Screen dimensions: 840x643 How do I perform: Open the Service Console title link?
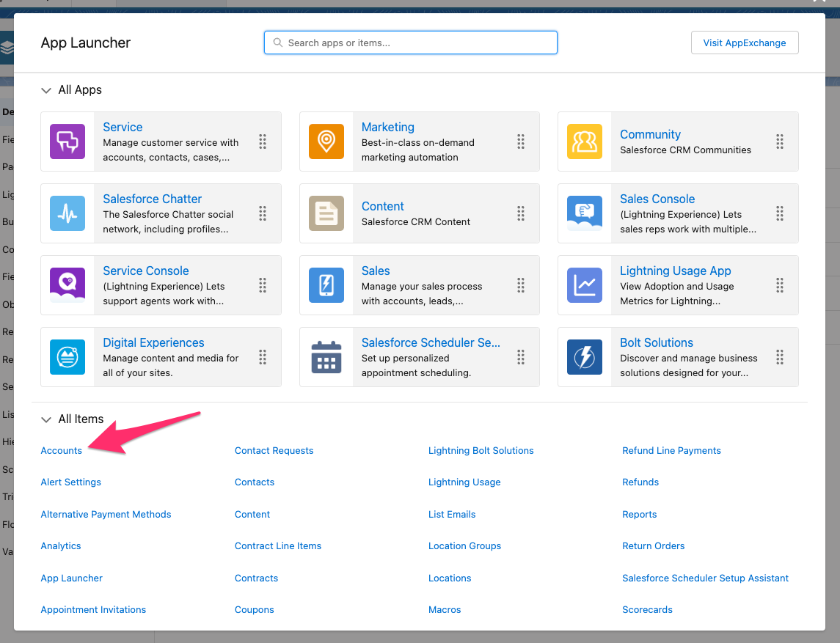[146, 271]
